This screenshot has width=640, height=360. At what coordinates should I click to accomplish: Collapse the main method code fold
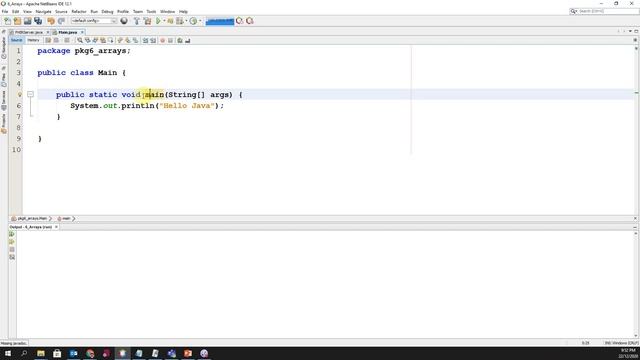pos(30,94)
